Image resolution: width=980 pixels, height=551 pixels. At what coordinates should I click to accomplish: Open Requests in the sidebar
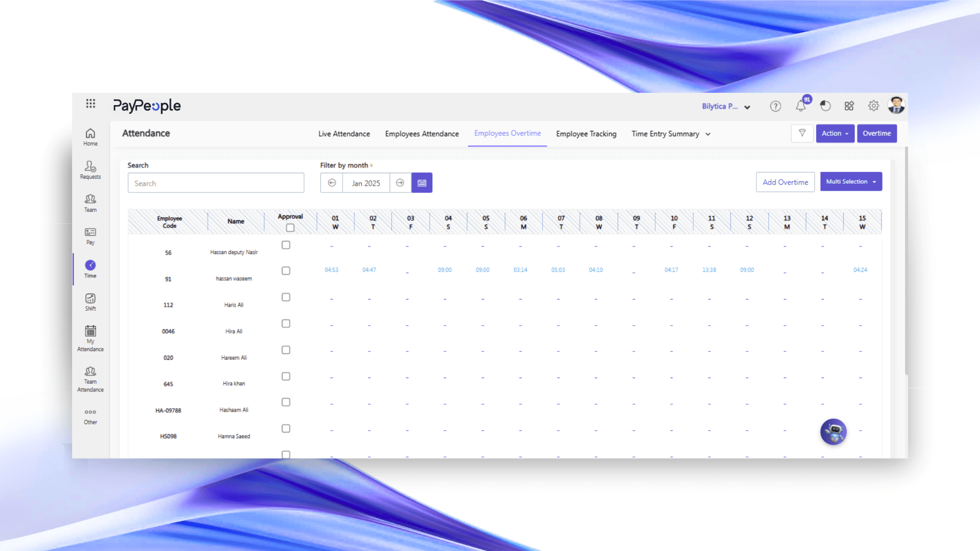90,170
